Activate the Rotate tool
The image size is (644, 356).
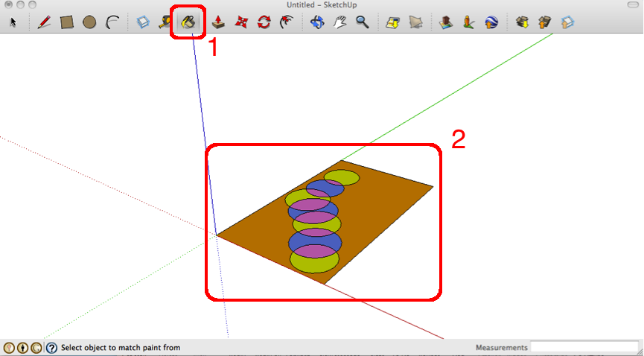coord(264,22)
